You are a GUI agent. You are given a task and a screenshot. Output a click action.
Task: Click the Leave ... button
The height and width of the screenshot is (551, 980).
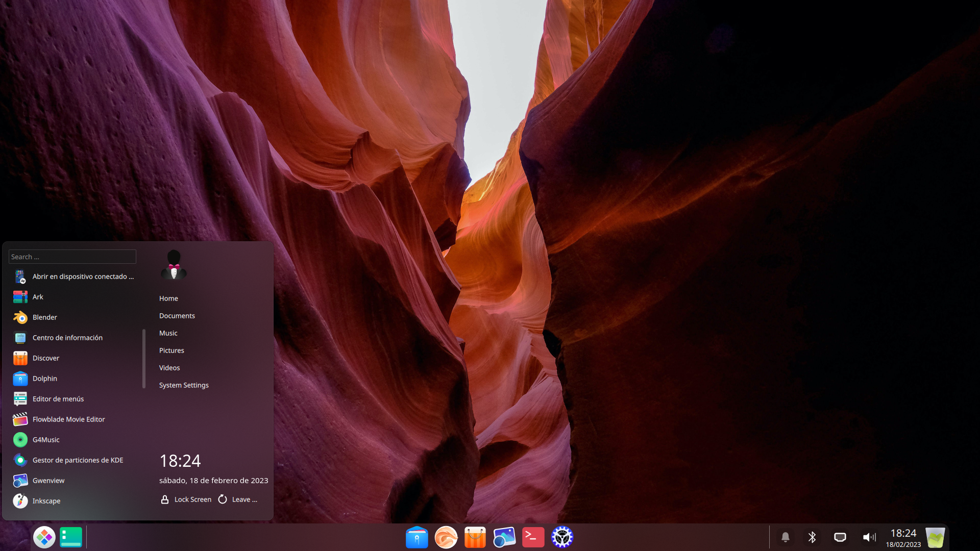click(238, 499)
